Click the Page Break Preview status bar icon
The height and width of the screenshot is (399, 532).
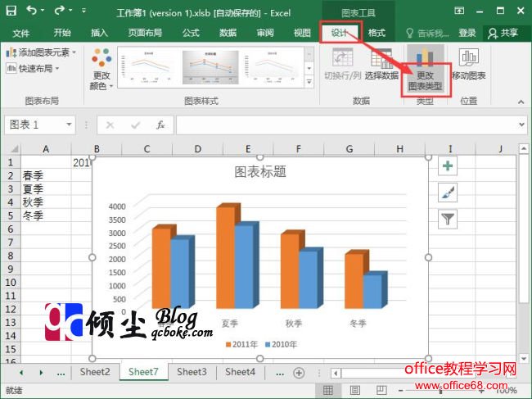coord(381,390)
